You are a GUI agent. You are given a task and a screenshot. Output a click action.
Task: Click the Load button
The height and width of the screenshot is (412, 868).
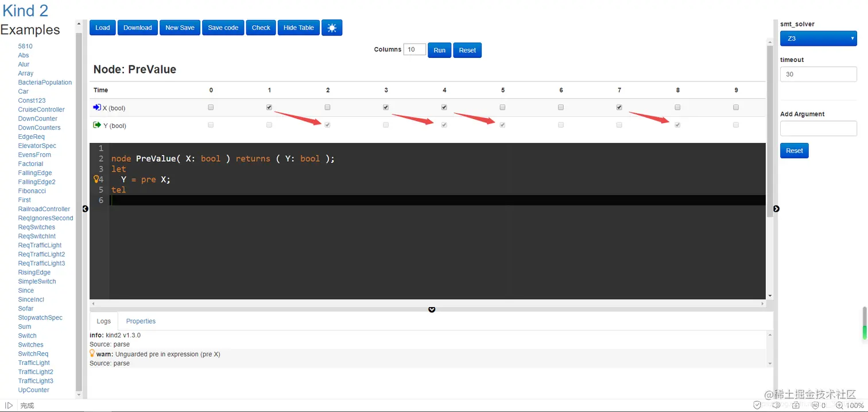point(103,28)
